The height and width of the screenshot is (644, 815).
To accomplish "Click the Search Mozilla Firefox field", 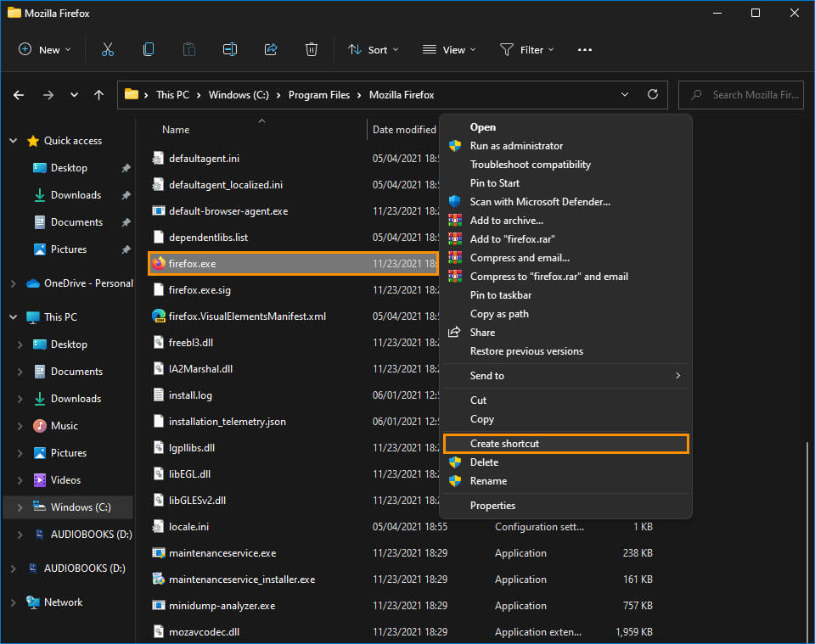I will click(x=741, y=95).
